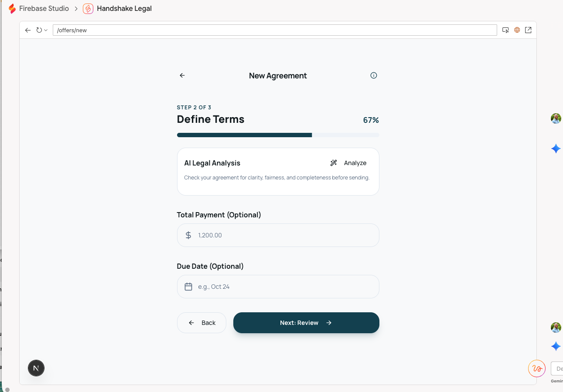
Task: Click the dollar sign icon
Action: pos(188,235)
